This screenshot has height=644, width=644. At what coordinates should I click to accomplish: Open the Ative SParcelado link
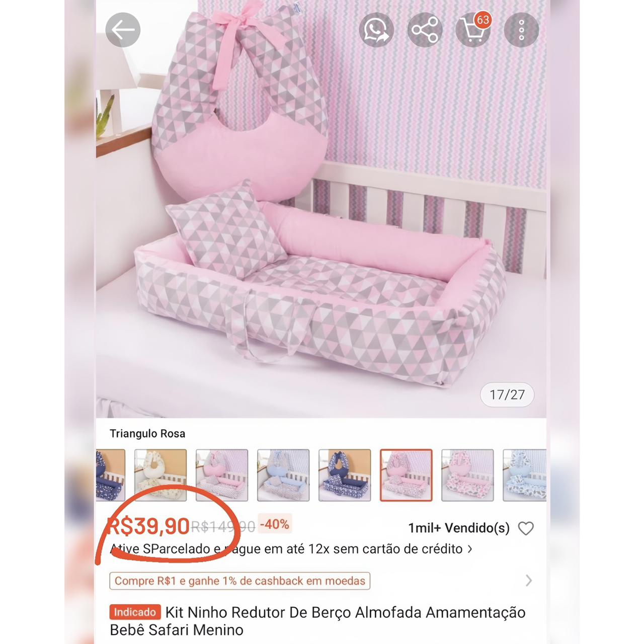coord(286,549)
